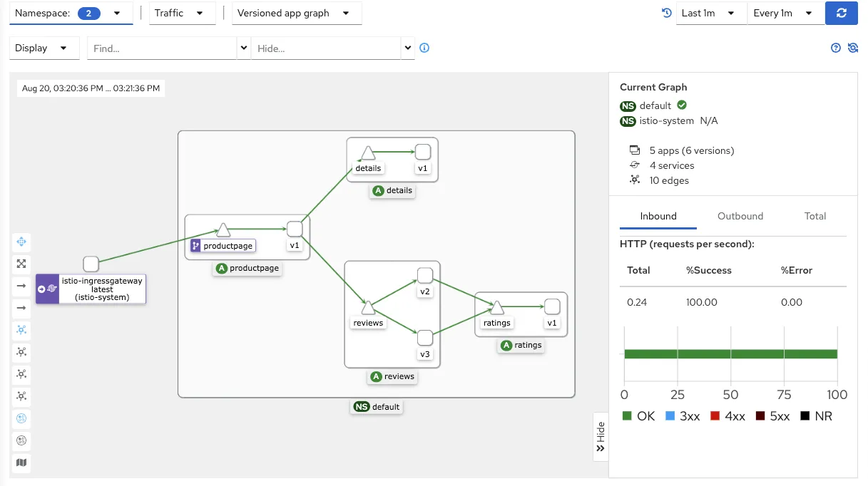Click the blue refresh button

pos(842,13)
